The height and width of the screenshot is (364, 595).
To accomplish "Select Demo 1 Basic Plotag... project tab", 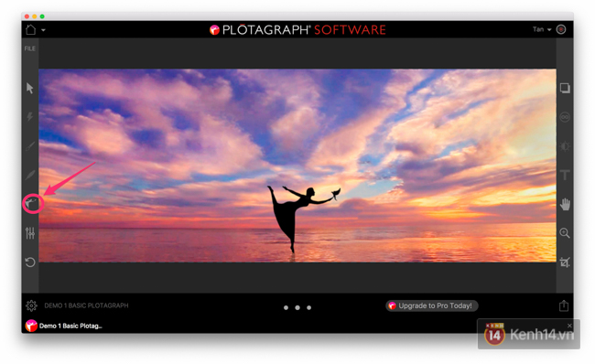I will pyautogui.click(x=70, y=326).
